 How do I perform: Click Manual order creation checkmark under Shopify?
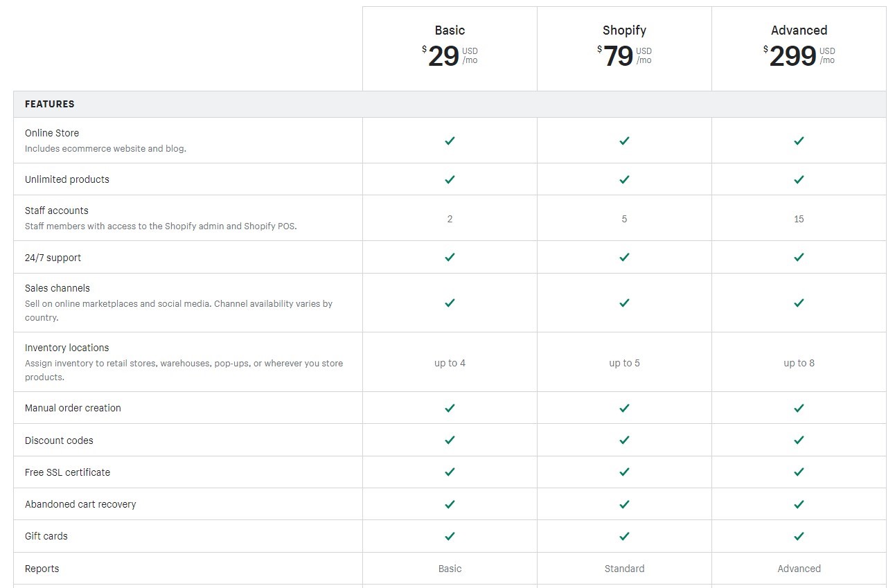[624, 408]
